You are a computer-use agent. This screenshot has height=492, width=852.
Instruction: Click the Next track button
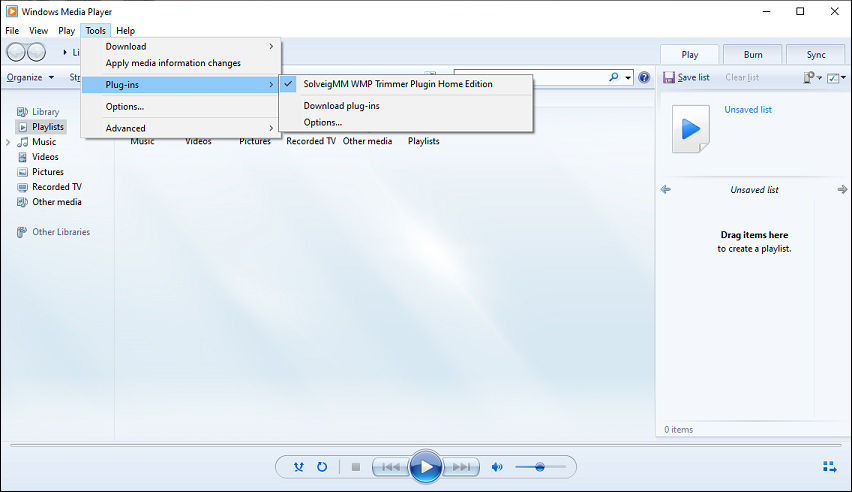[x=461, y=466]
